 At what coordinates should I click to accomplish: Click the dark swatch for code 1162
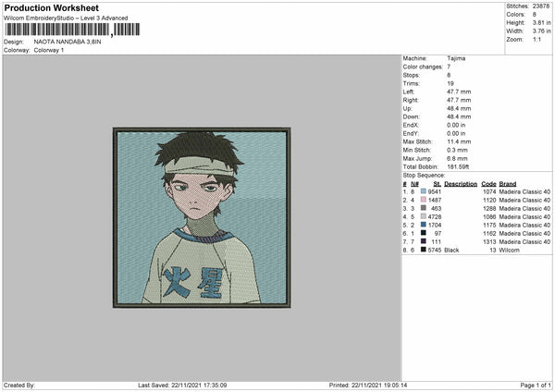[x=424, y=233]
